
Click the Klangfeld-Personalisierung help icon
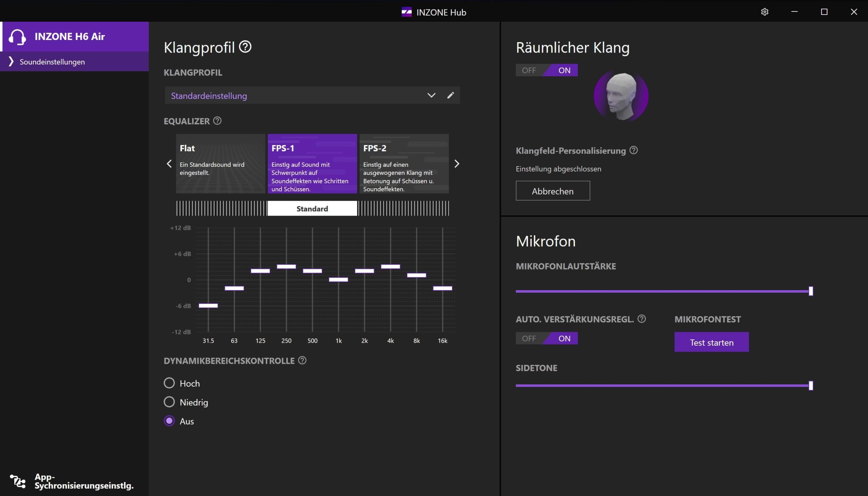pyautogui.click(x=633, y=150)
